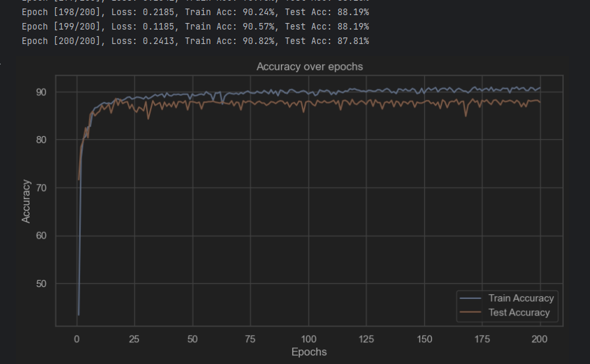Click the x-axis tick label 100
Viewport: 590px width, 364px height.
[308, 339]
